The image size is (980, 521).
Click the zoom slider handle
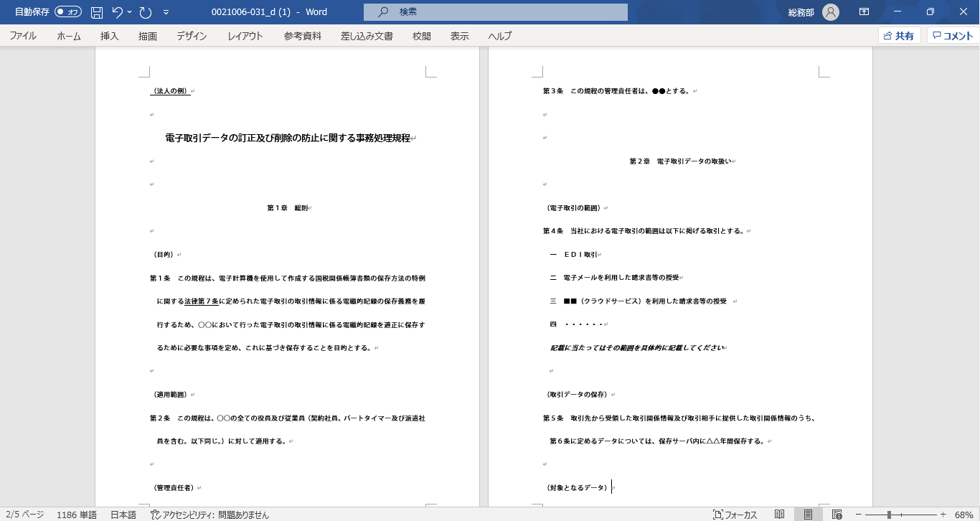[890, 515]
